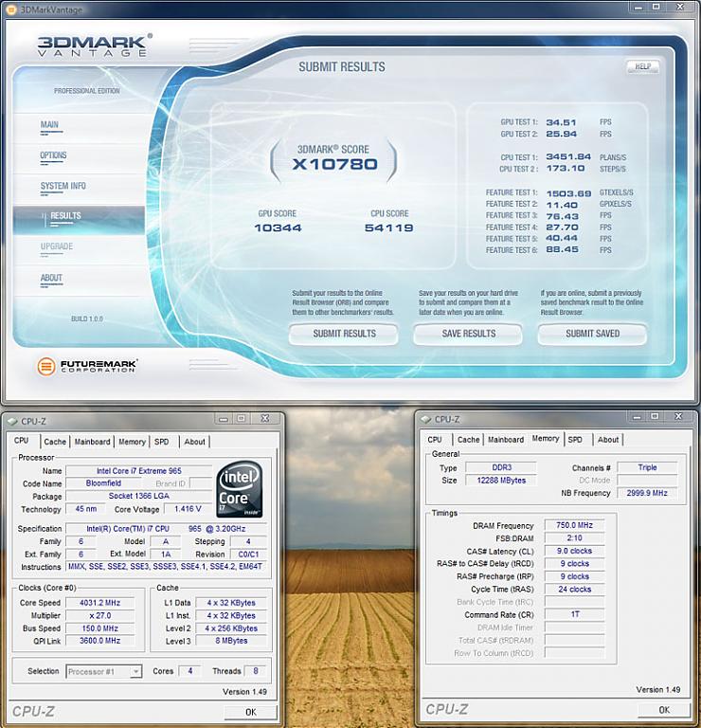Click the CPU score value 54119
The height and width of the screenshot is (728, 701).
pyautogui.click(x=388, y=227)
